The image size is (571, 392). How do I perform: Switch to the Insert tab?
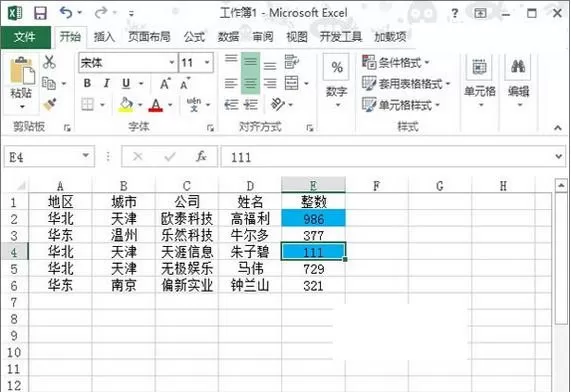tap(104, 37)
